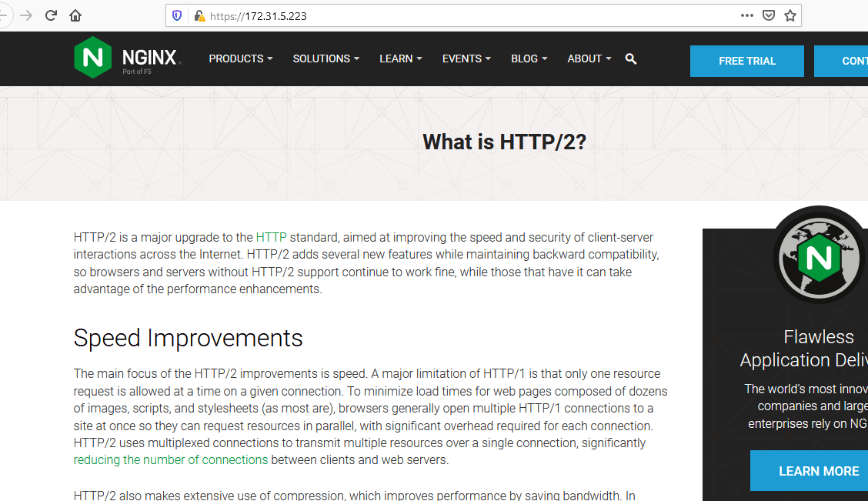Image resolution: width=868 pixels, height=501 pixels.
Task: Click the forward navigation arrow
Action: tap(27, 15)
